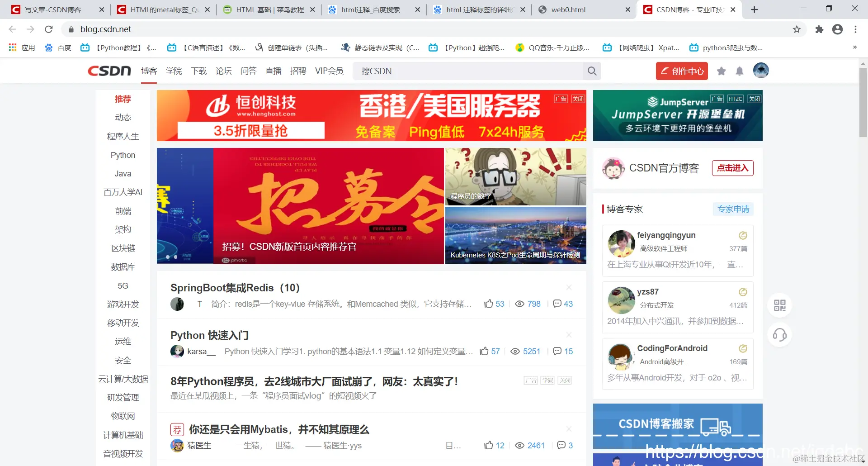This screenshot has height=466, width=868.
Task: Open the notification bell icon
Action: tap(739, 71)
